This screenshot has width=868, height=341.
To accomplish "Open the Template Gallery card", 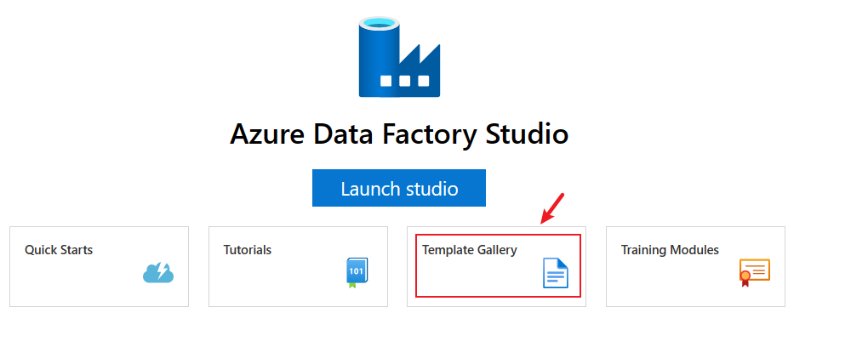I will point(497,266).
